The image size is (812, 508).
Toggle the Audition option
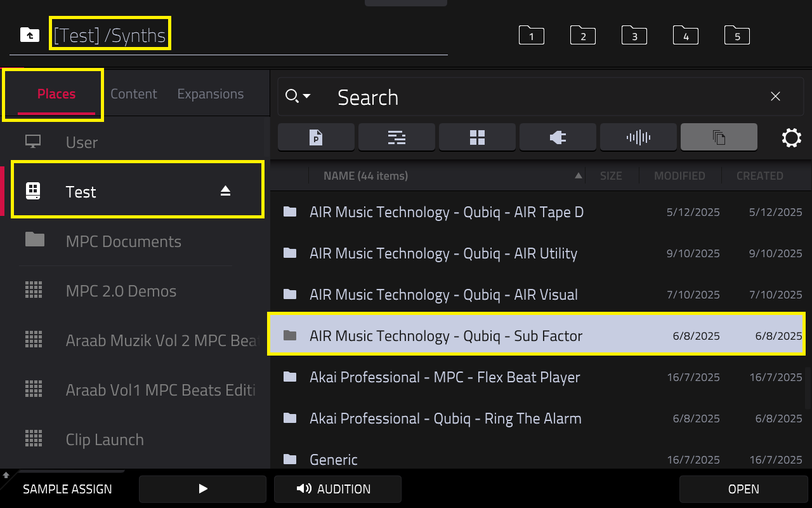(x=337, y=489)
